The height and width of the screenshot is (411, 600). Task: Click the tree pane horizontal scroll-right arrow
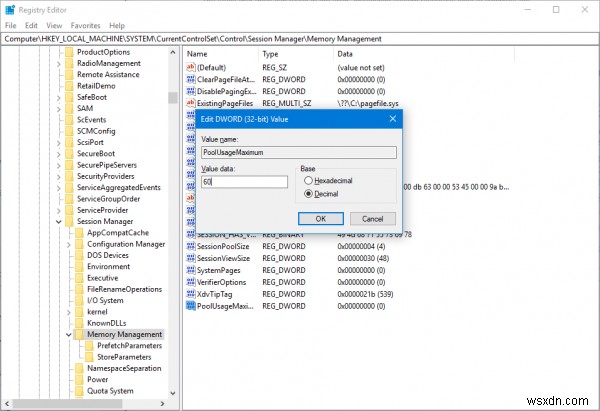(162, 403)
